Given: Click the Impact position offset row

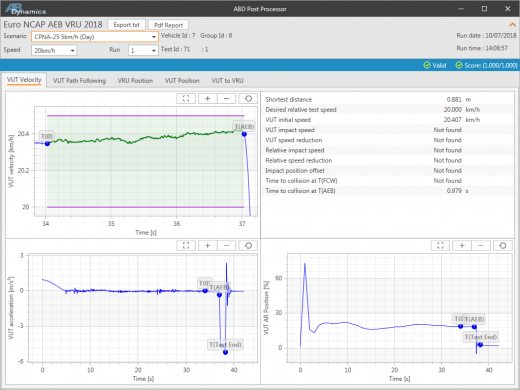Looking at the screenshot, I should pyautogui.click(x=388, y=171).
